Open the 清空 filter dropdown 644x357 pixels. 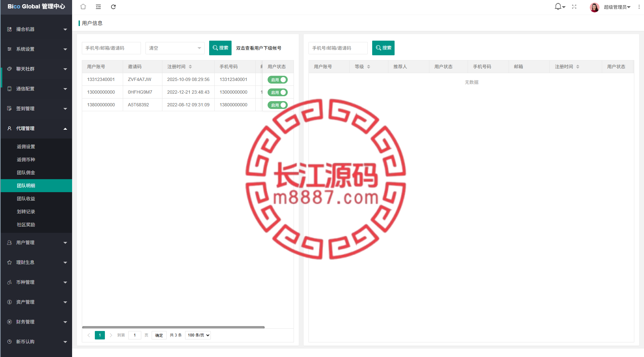pos(175,48)
